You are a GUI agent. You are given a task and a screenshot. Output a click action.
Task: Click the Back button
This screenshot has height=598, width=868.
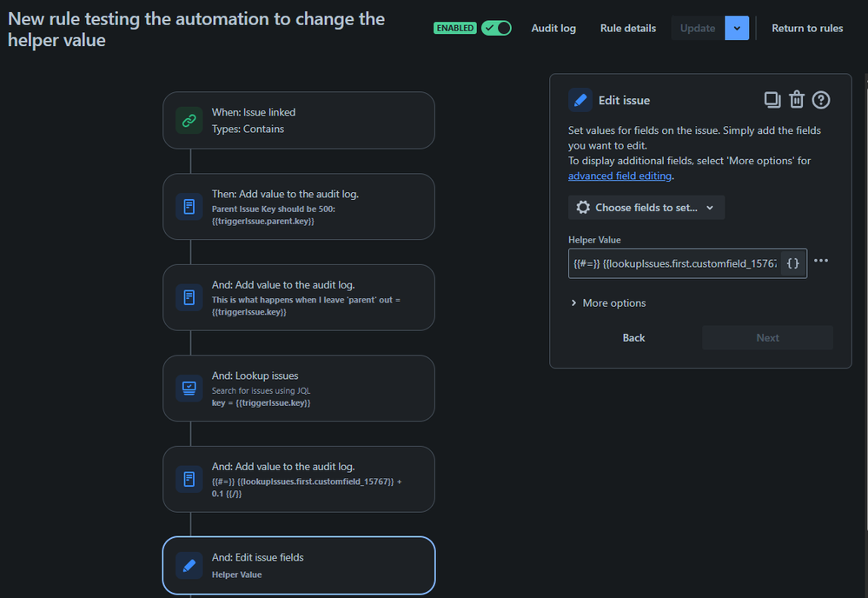633,338
